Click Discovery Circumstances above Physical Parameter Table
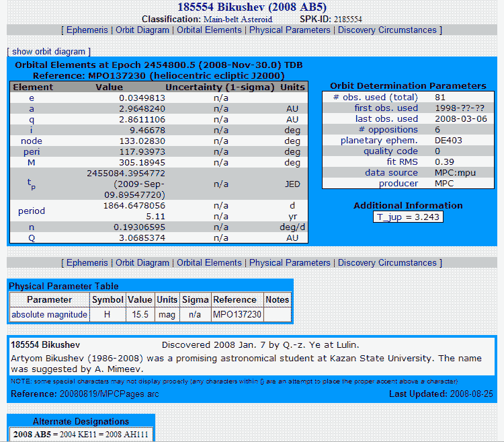 point(386,263)
